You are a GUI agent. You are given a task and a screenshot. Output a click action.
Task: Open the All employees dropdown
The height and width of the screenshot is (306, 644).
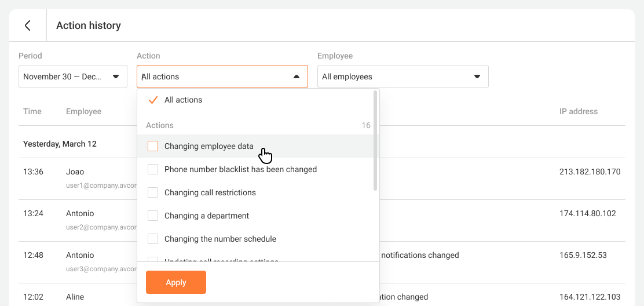[403, 76]
